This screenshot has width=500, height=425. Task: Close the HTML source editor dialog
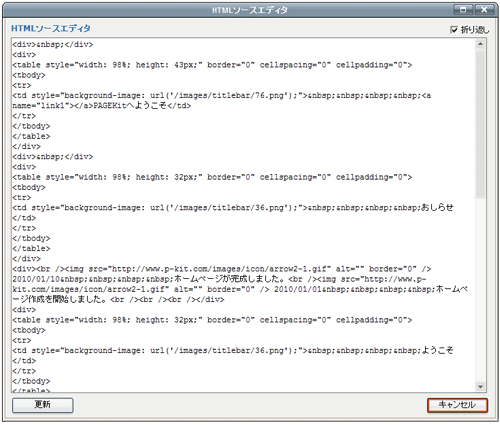pyautogui.click(x=484, y=10)
